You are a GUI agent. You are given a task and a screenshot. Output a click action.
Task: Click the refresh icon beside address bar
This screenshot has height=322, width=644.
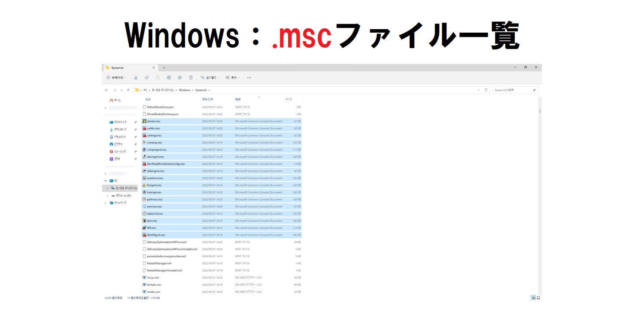coord(486,90)
